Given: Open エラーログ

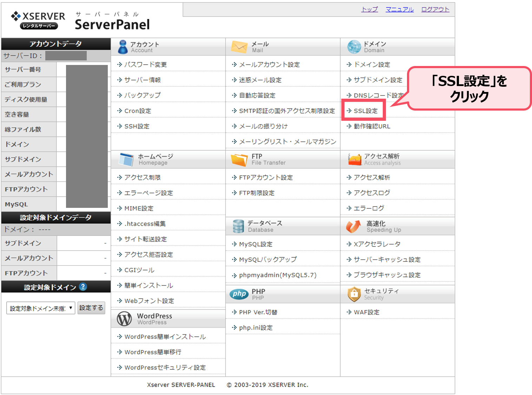Looking at the screenshot, I should [x=369, y=208].
